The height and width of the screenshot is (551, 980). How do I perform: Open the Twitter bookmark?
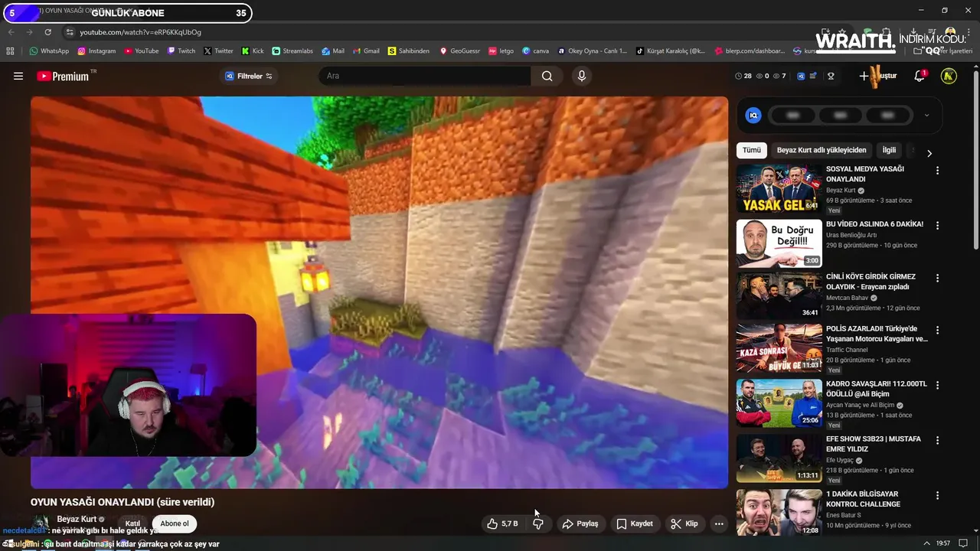pos(218,51)
